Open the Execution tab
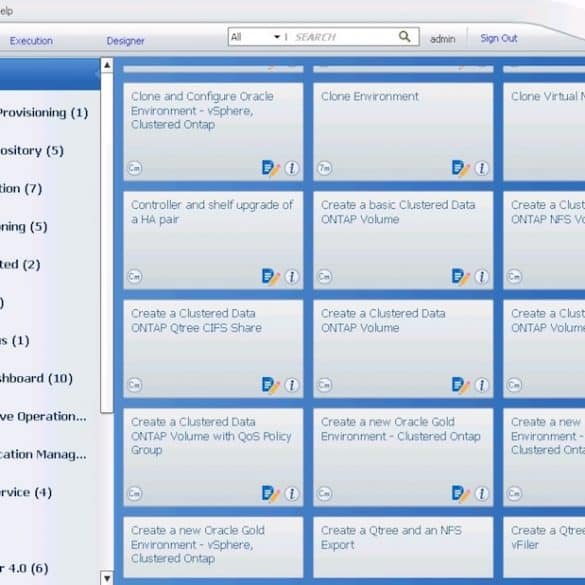 coord(31,41)
